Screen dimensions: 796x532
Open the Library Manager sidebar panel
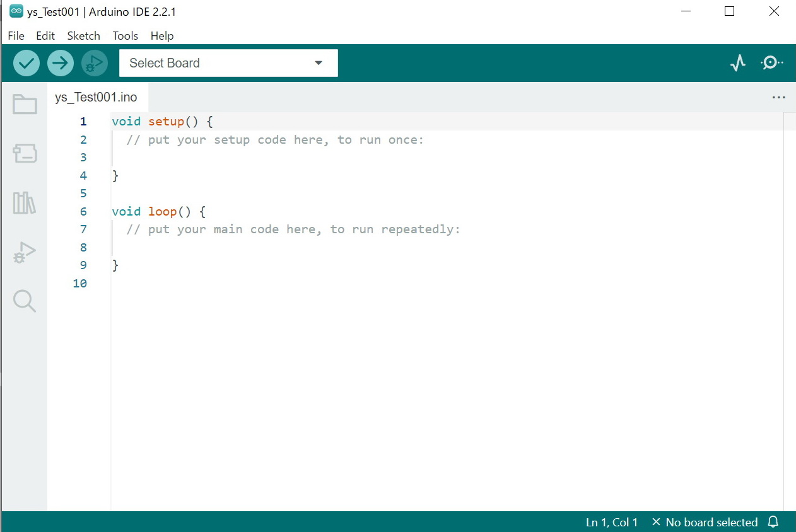point(25,203)
